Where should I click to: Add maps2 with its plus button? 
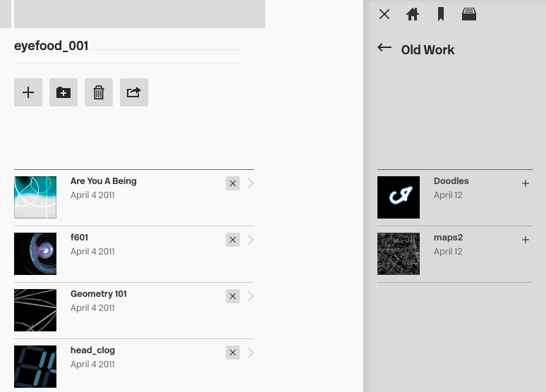tap(526, 240)
